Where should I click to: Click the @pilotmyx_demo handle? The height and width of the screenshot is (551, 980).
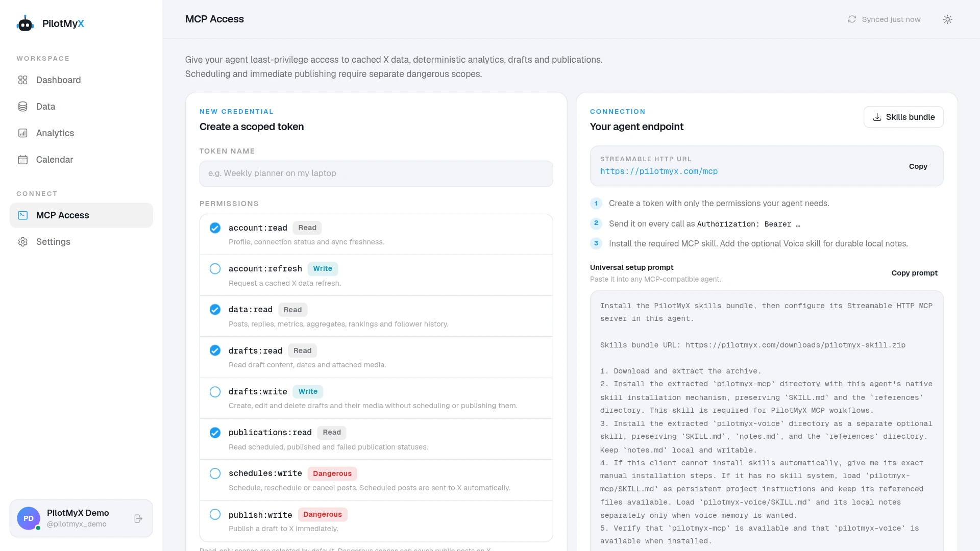coord(77,524)
